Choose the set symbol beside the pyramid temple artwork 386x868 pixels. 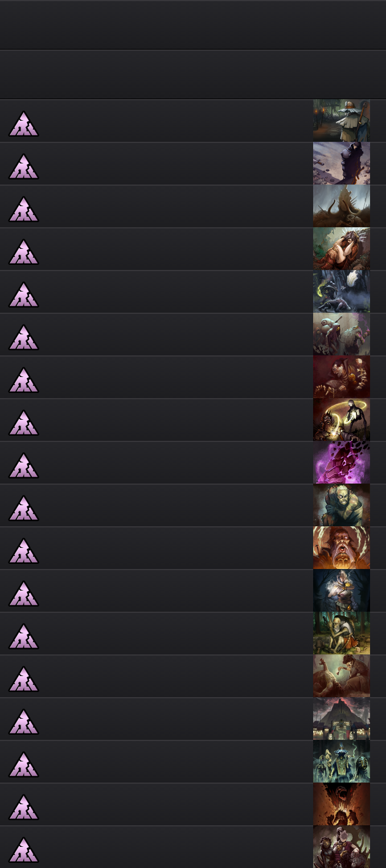[23, 722]
